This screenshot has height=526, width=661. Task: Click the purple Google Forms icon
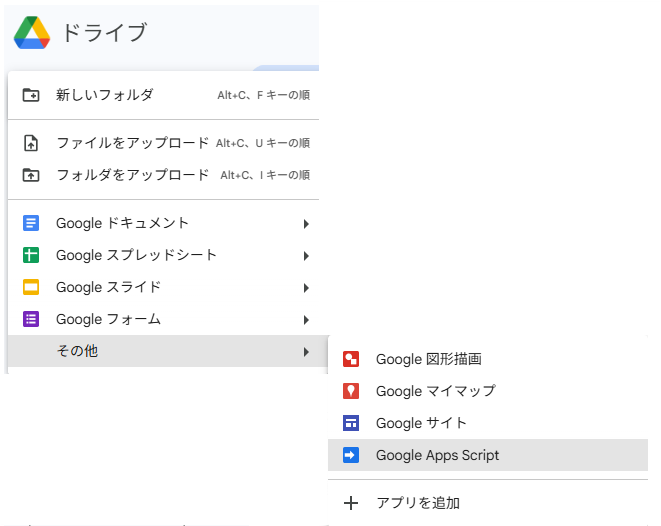31,319
